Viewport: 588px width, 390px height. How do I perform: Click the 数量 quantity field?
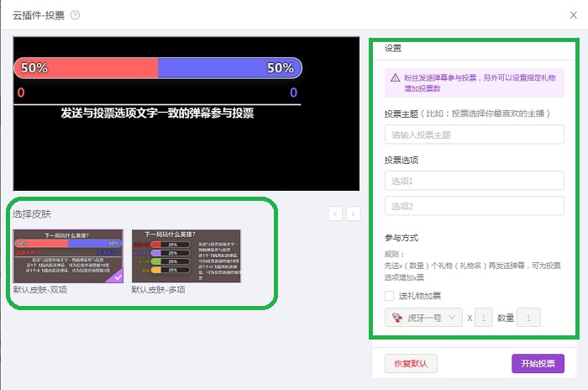click(x=528, y=318)
